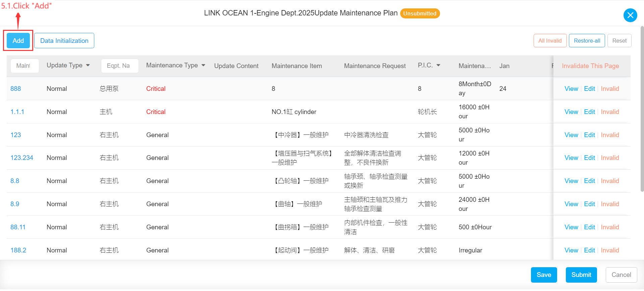Mark row 8.8 as Invalid
Image resolution: width=644 pixels, height=291 pixels.
(x=610, y=181)
